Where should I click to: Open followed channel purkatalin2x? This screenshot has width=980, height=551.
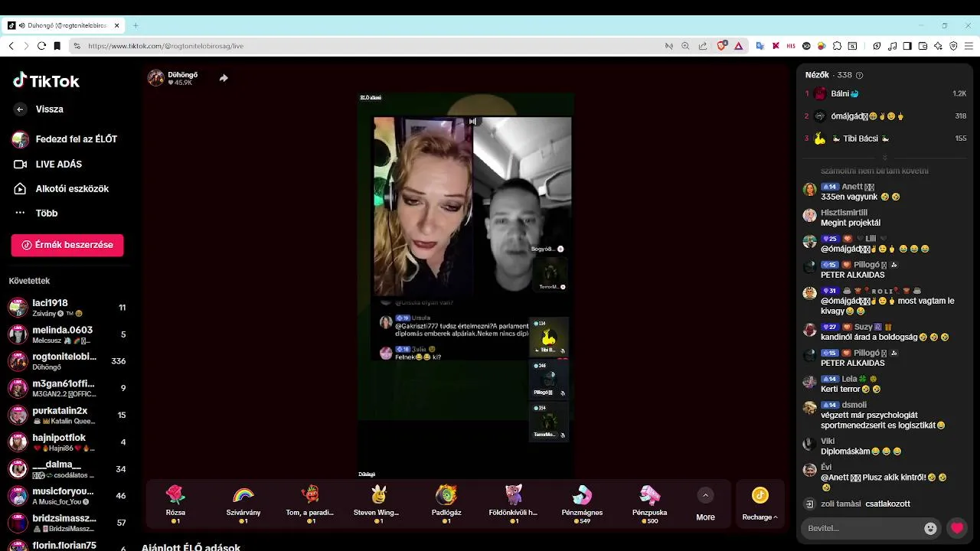click(x=67, y=415)
